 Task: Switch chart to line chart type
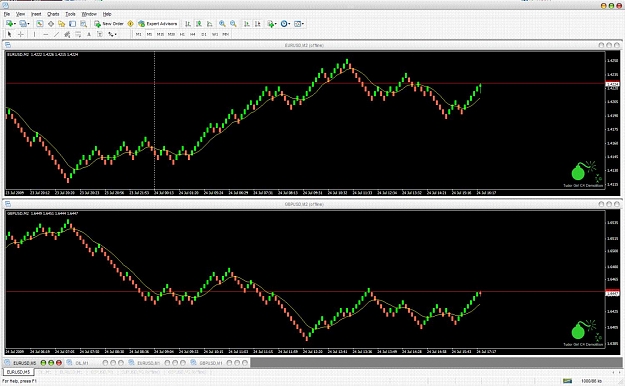210,24
